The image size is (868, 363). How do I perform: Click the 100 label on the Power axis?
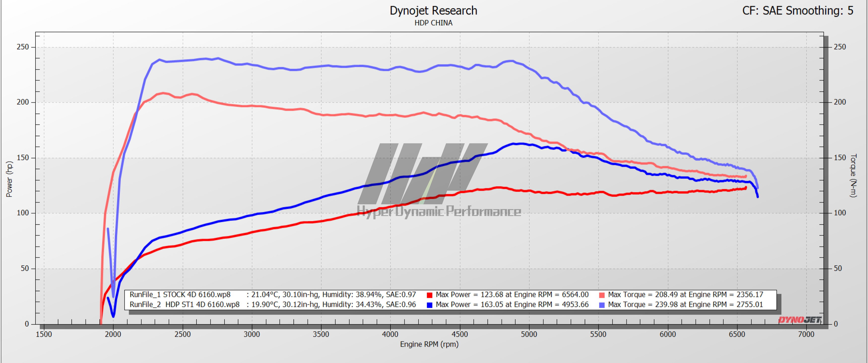(x=23, y=213)
